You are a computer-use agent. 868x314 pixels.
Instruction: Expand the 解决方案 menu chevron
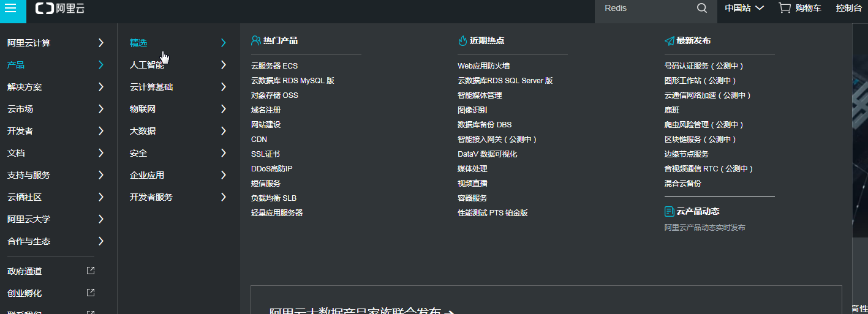point(101,87)
